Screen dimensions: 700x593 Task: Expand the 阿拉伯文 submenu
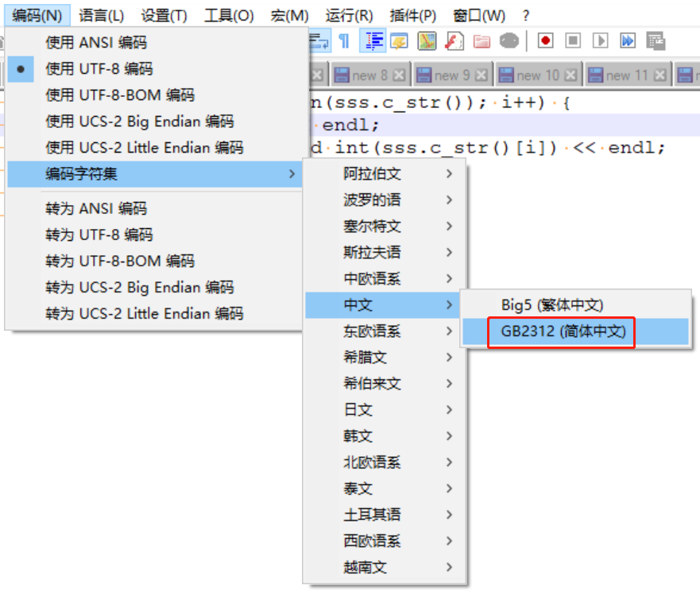(384, 174)
